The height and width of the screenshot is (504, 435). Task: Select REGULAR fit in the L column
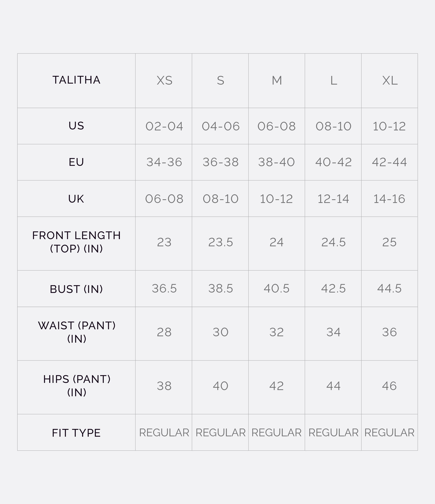click(333, 433)
